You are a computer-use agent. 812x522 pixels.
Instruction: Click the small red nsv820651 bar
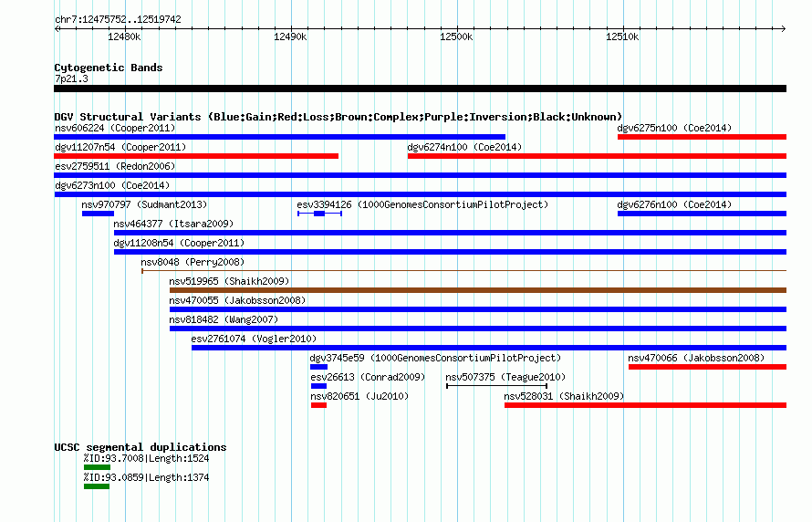click(x=319, y=405)
